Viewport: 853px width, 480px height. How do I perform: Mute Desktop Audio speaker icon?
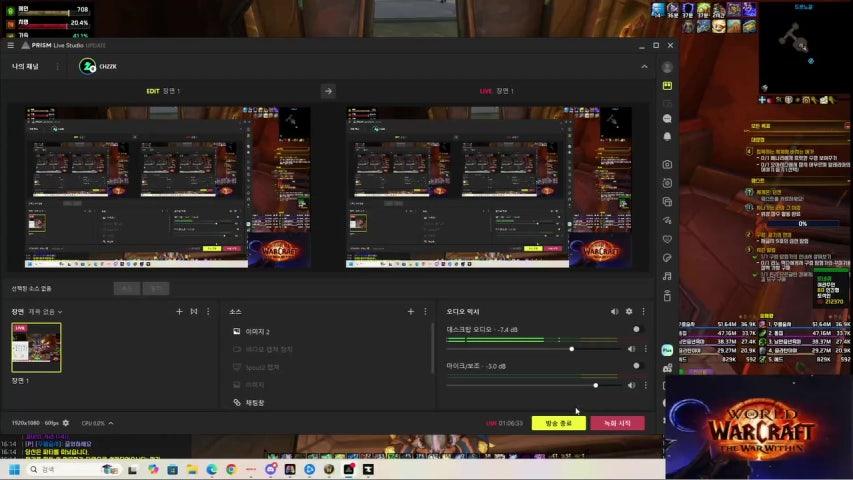[632, 349]
